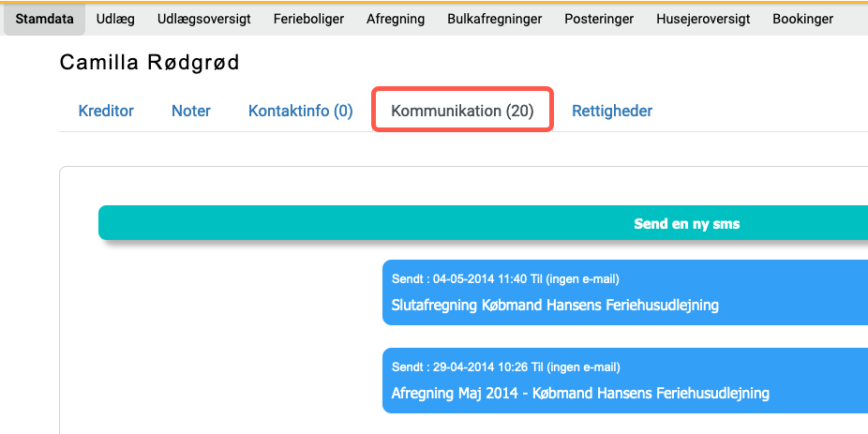This screenshot has width=868, height=434.
Task: Open the Afregning Maj 2014 message
Action: coord(580,393)
